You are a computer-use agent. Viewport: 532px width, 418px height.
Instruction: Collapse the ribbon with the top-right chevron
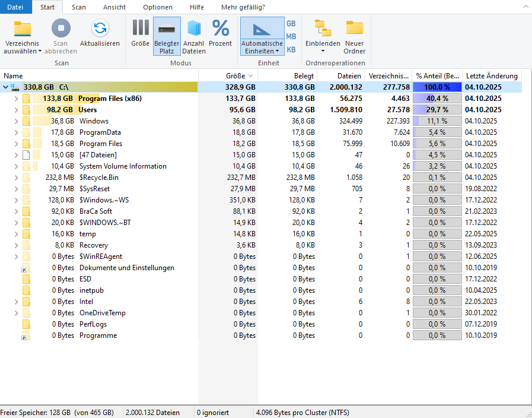coord(525,7)
